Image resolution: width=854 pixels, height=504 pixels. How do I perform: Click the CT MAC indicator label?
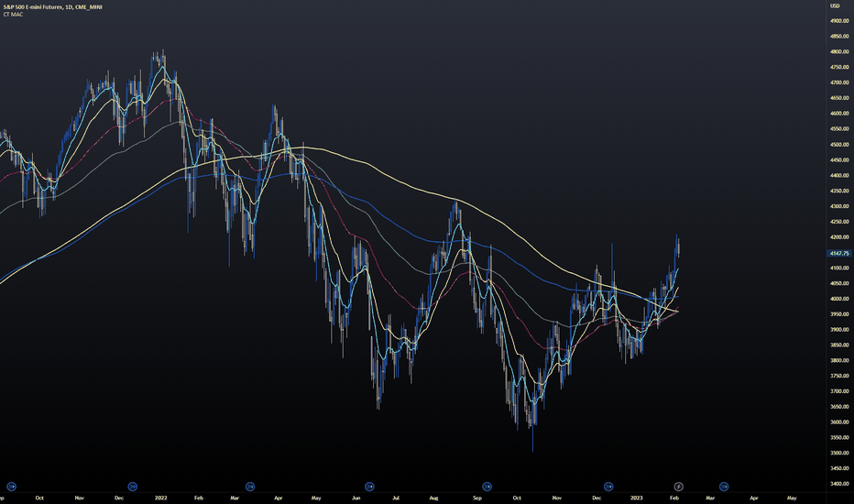click(x=13, y=14)
